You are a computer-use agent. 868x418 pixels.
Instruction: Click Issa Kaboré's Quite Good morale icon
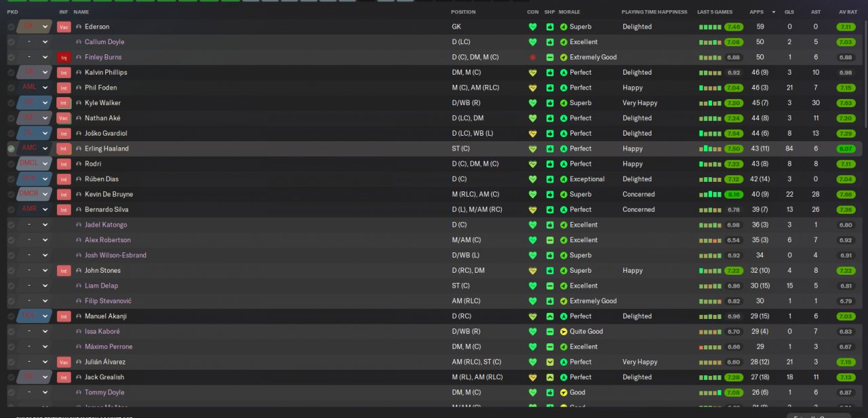click(564, 332)
